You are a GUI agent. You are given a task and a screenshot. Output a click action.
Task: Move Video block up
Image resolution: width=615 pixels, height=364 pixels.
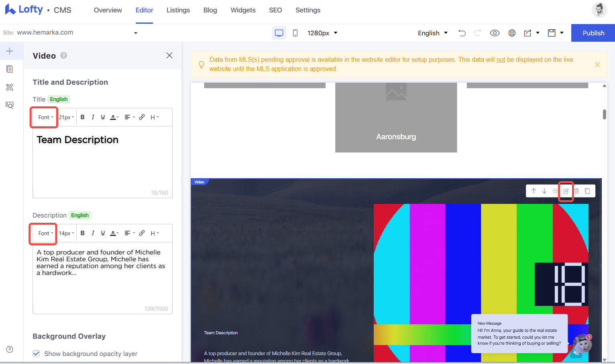click(x=534, y=191)
